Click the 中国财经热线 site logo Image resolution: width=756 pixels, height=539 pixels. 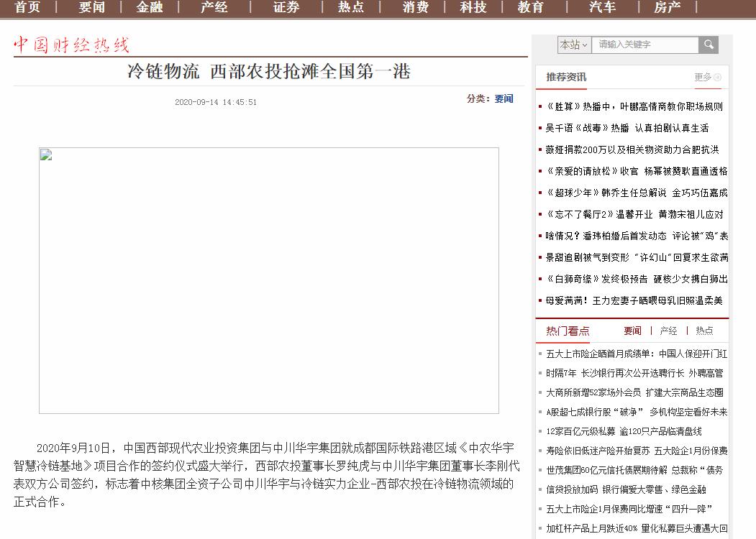coord(71,45)
